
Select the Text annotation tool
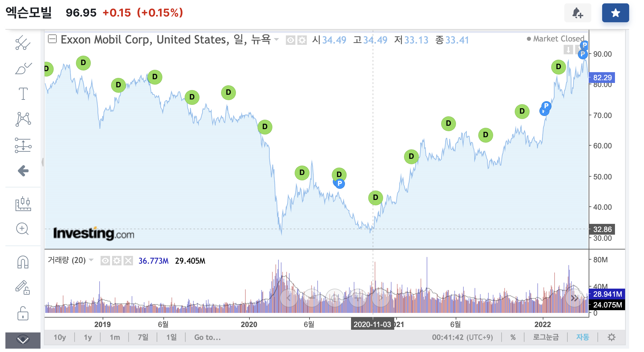pos(23,94)
